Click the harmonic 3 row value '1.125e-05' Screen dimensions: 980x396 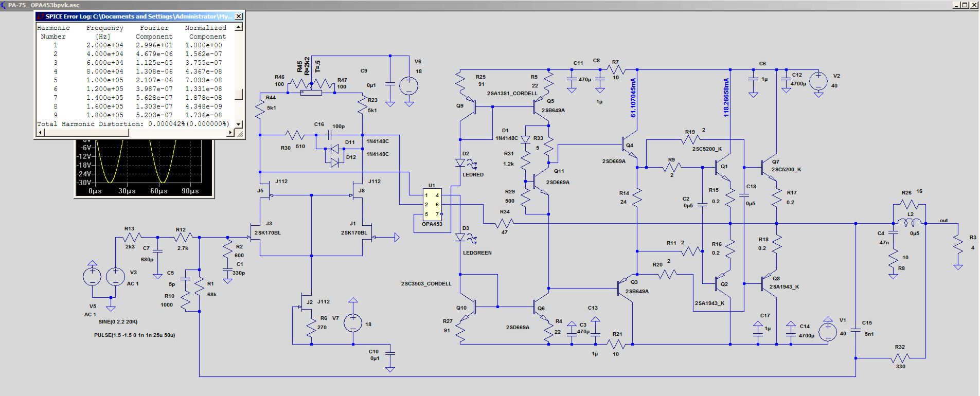tap(154, 62)
